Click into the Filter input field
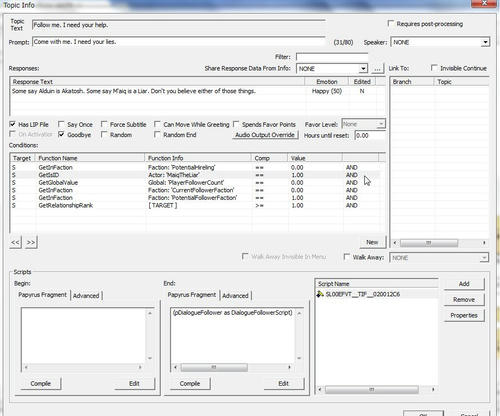The height and width of the screenshot is (416, 500). coord(332,57)
